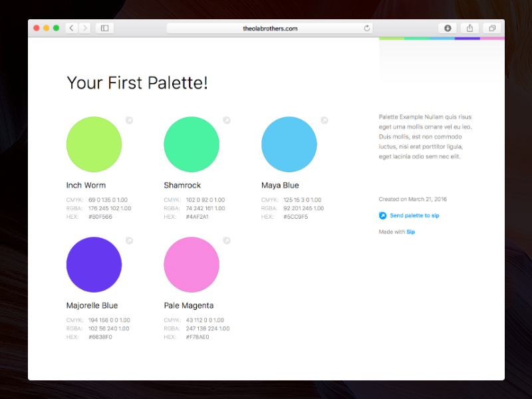
Task: Click the share arrow icon above Majorelle Blue
Action: pos(129,241)
